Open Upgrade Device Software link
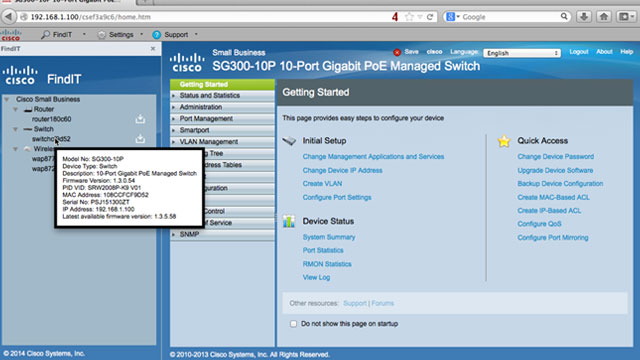This screenshot has width=640, height=360. pyautogui.click(x=555, y=171)
